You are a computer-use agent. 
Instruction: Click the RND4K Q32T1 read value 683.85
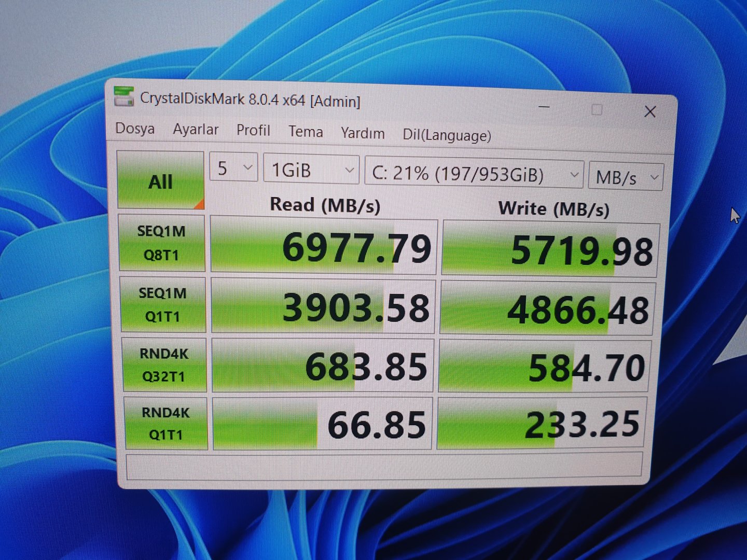click(323, 366)
